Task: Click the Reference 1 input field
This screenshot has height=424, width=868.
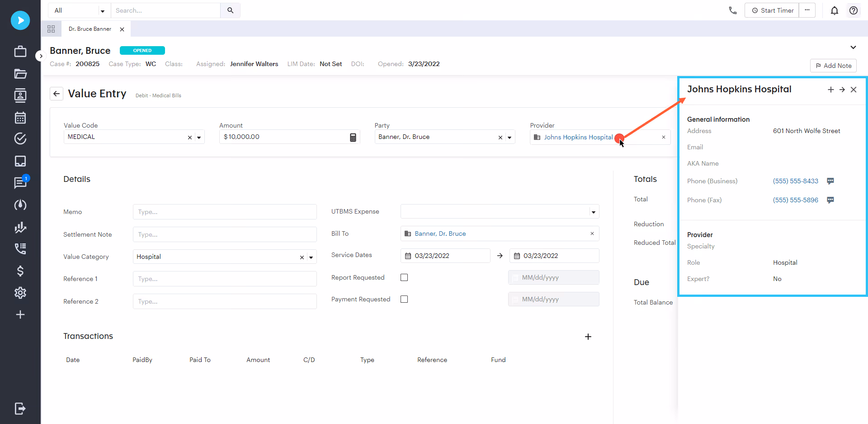Action: point(225,279)
